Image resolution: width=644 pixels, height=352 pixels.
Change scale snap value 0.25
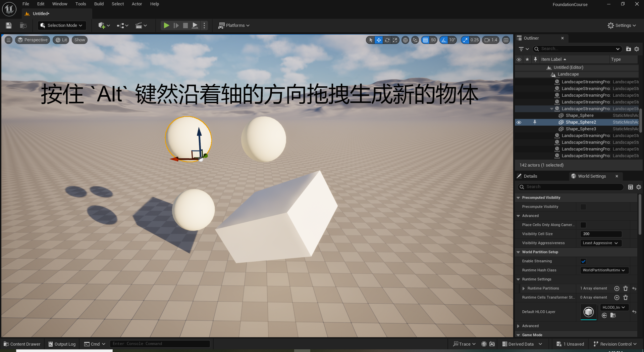475,40
